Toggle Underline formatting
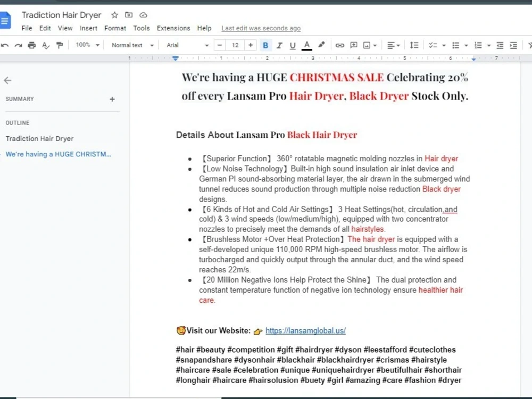Viewport: 532px width, 399px height. click(293, 45)
